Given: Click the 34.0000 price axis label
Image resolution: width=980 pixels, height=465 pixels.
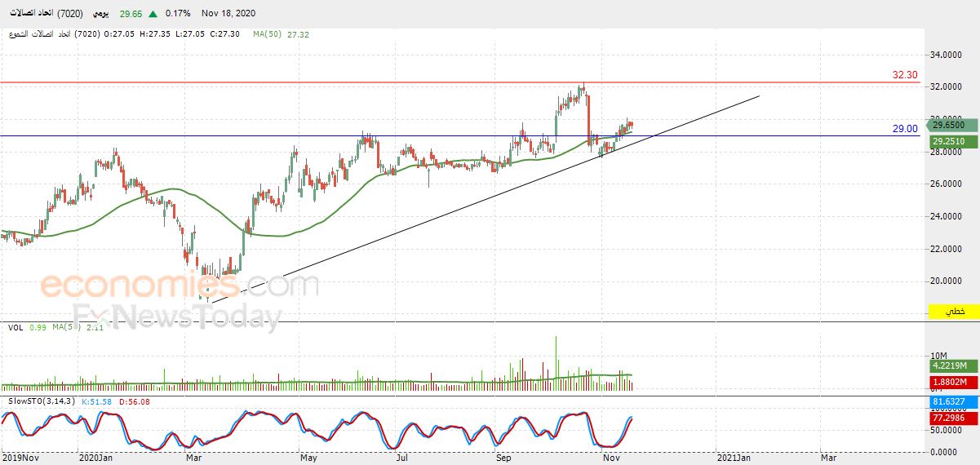Looking at the screenshot, I should click(947, 55).
